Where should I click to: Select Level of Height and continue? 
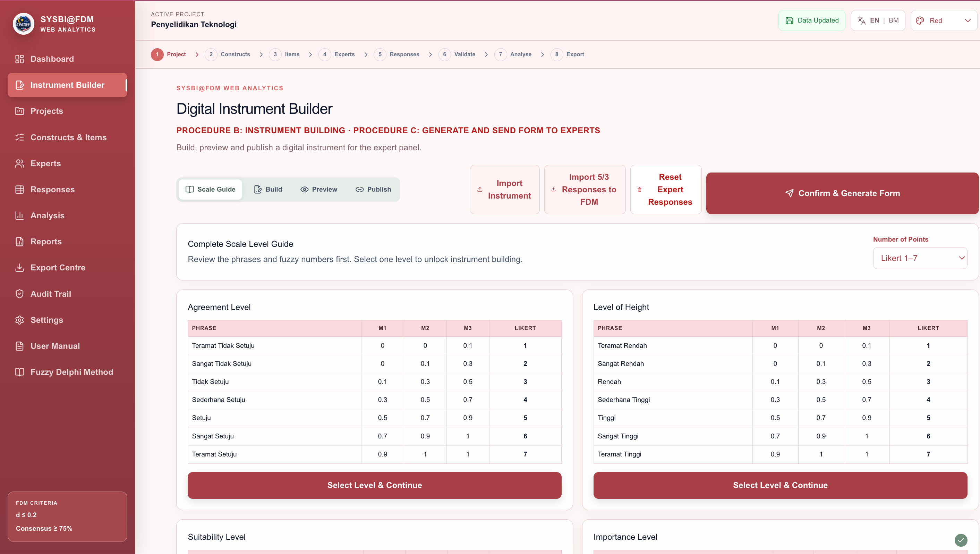780,485
